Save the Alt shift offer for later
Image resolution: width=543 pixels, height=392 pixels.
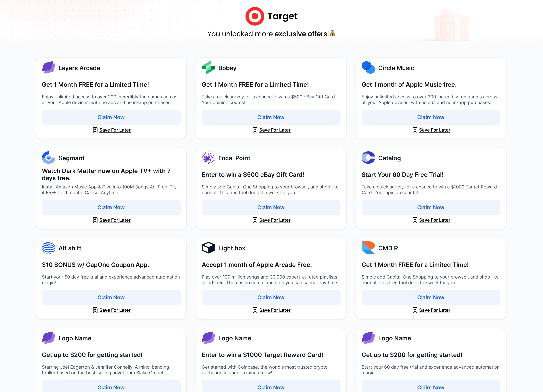point(112,310)
